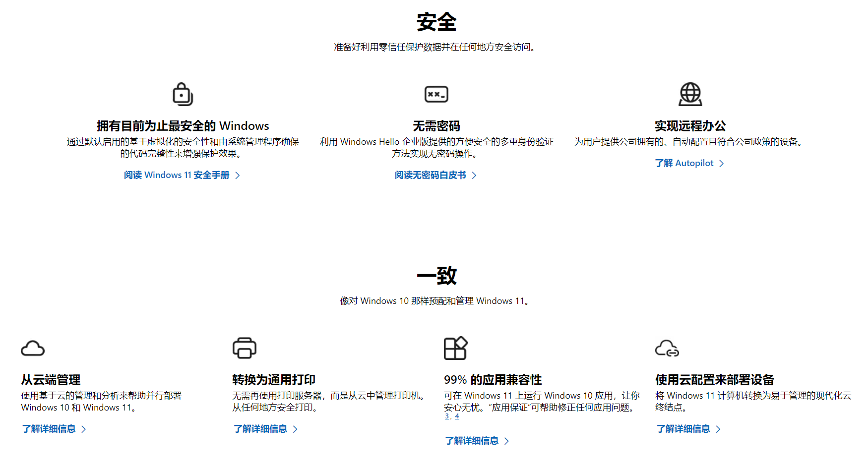
Task: Click the 无需密码 heading
Action: [x=436, y=126]
